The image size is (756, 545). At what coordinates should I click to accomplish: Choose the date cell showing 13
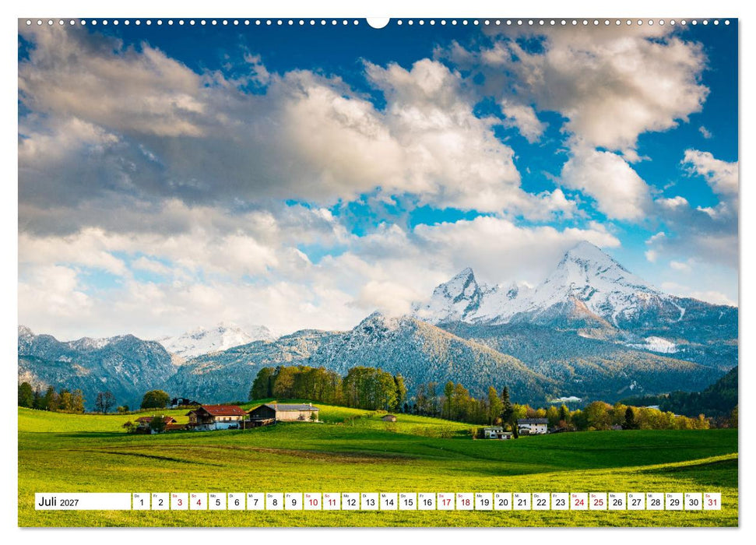point(369,501)
